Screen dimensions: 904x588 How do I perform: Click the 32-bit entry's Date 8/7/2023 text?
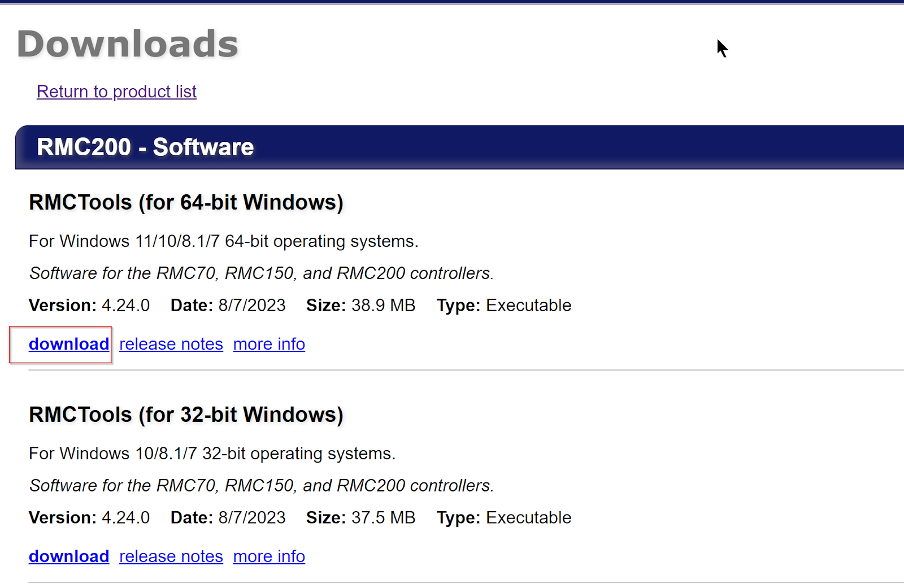[228, 518]
